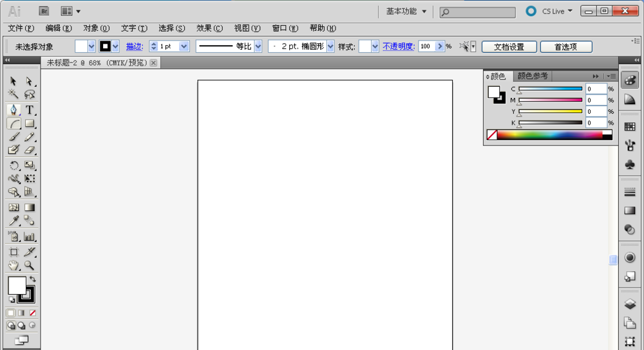This screenshot has width=644, height=350.
Task: Switch to the 颜色参考 panel tab
Action: 533,76
